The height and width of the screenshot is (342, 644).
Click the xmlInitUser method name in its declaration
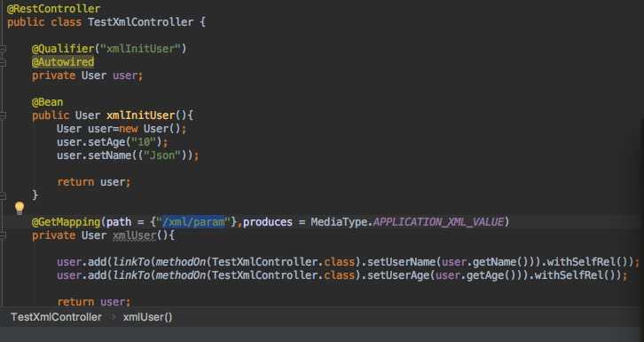click(x=140, y=115)
